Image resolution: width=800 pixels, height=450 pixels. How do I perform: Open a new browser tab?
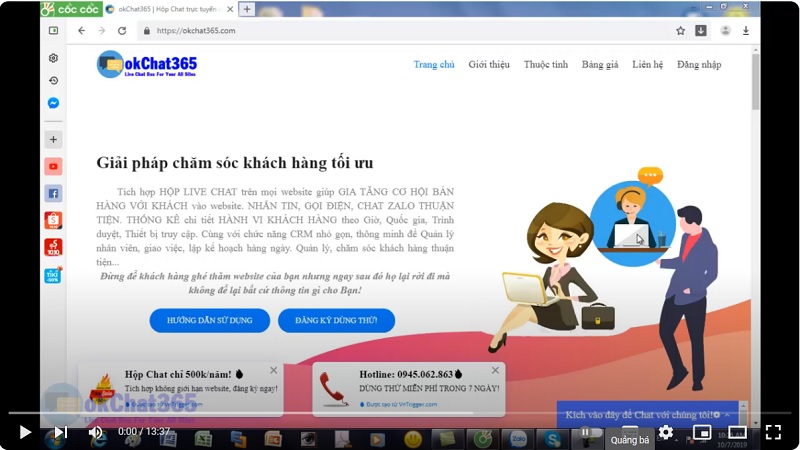coord(247,9)
